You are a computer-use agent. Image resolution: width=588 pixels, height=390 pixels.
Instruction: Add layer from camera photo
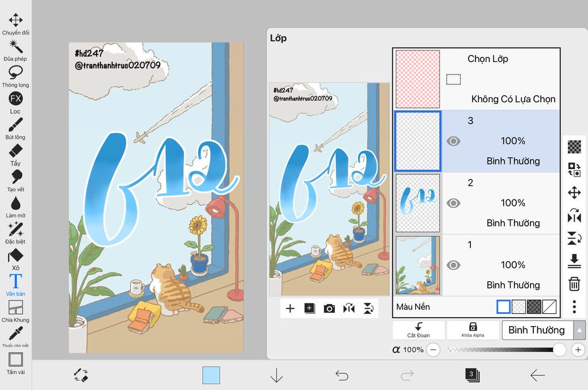pyautogui.click(x=329, y=309)
